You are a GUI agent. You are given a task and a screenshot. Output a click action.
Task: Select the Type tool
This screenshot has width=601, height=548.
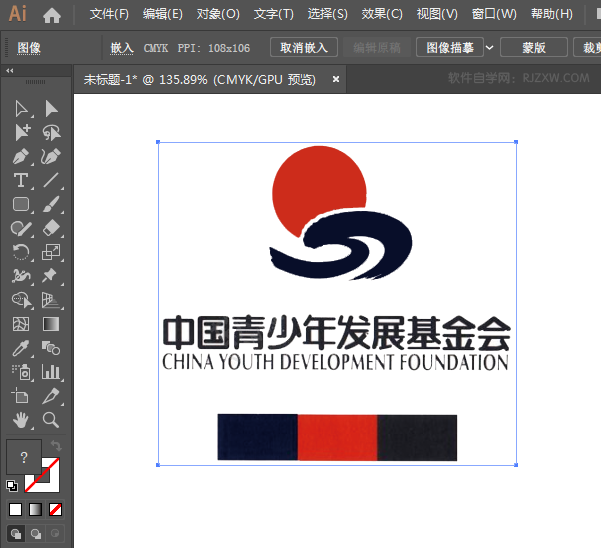[21, 180]
